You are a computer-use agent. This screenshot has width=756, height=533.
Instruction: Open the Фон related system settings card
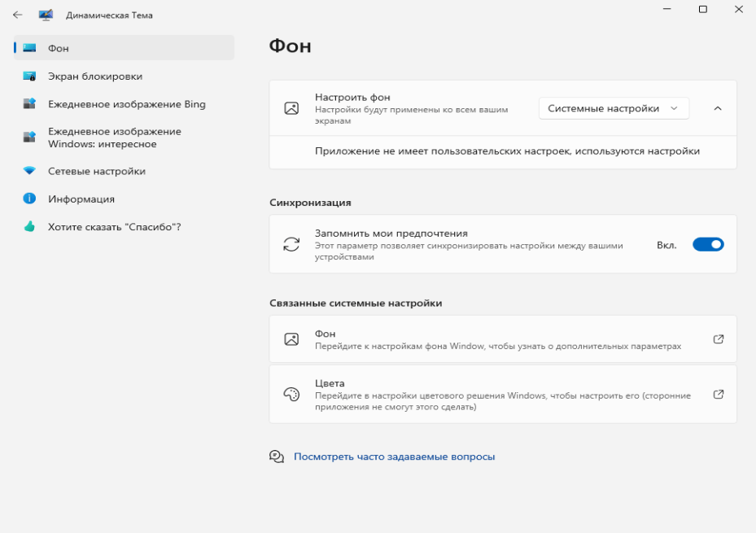tap(503, 339)
